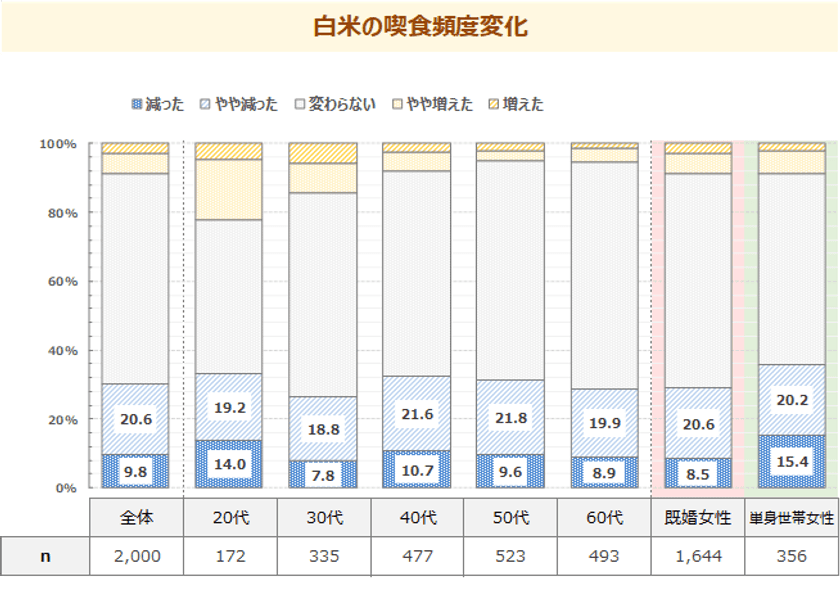This screenshot has width=840, height=615.
Task: Click the やや減った legend swatch
Action: 205,104
